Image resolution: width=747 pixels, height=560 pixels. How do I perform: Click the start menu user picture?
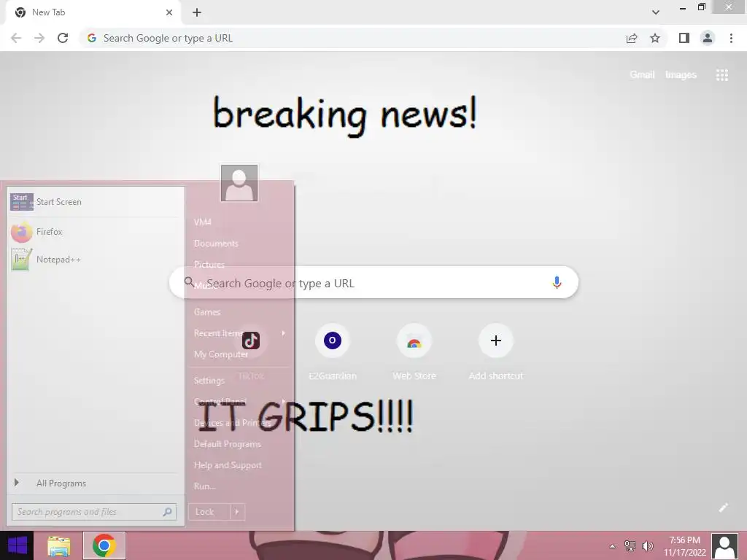pyautogui.click(x=239, y=183)
